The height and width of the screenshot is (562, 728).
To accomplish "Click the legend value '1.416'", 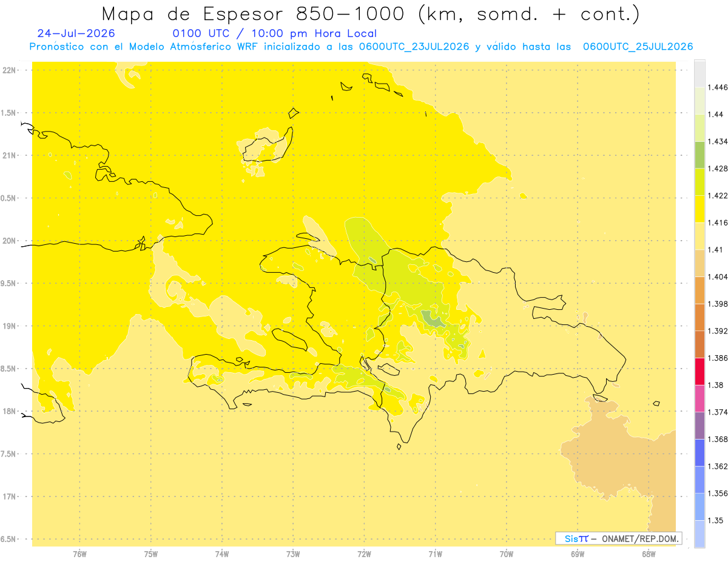I will pyautogui.click(x=718, y=223).
